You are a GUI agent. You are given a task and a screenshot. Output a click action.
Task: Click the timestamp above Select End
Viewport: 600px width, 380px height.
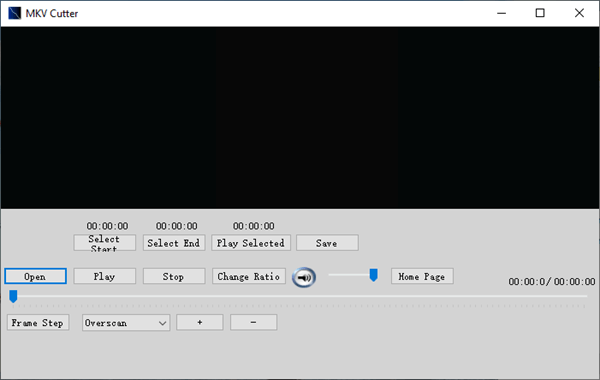point(177,226)
